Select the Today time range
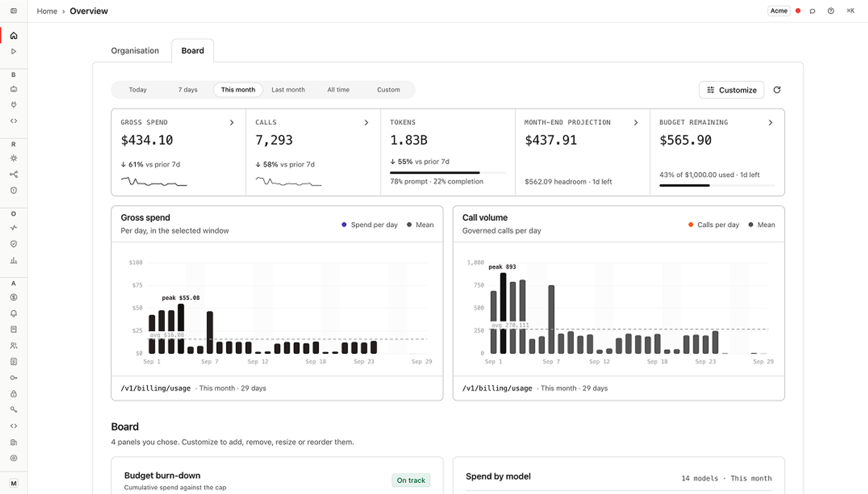 [138, 90]
